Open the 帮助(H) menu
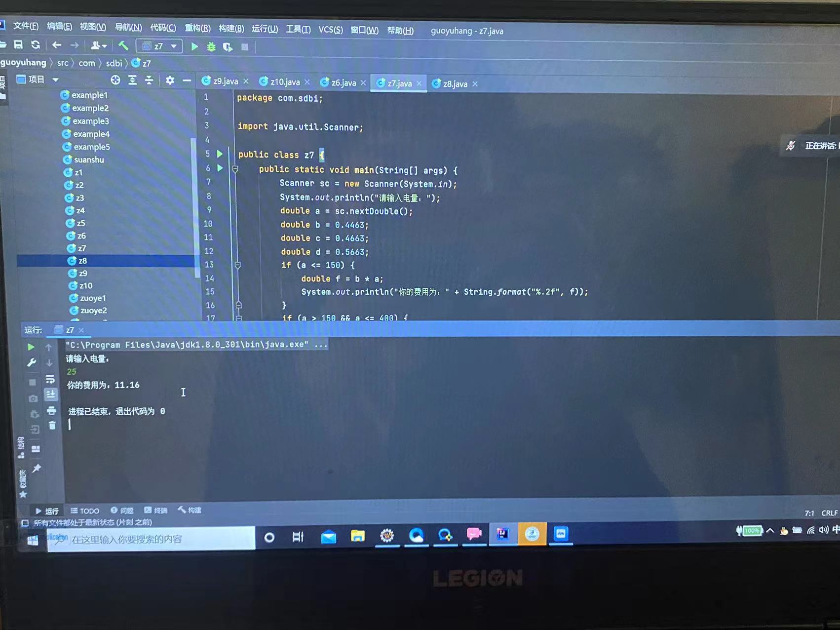This screenshot has height=630, width=840. 400,31
